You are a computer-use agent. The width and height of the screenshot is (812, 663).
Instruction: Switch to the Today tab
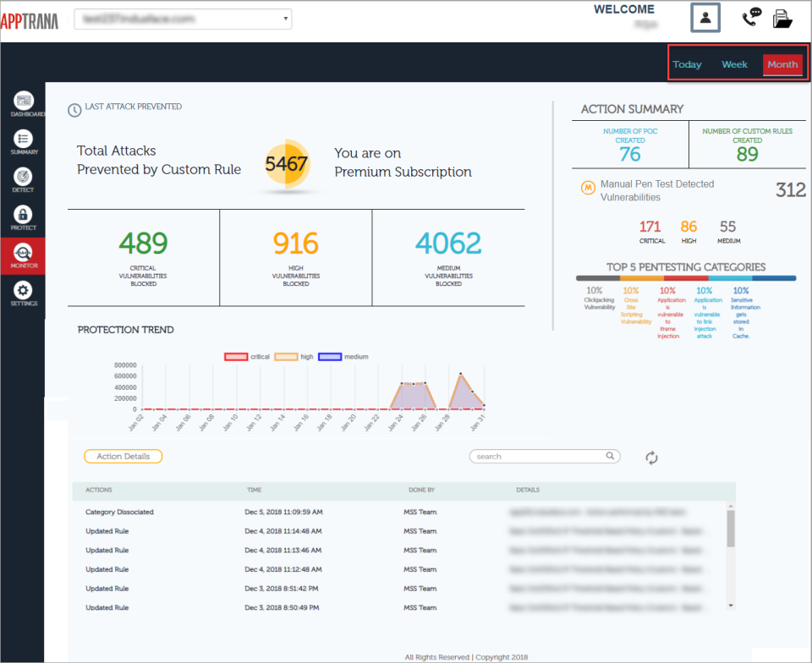(688, 64)
